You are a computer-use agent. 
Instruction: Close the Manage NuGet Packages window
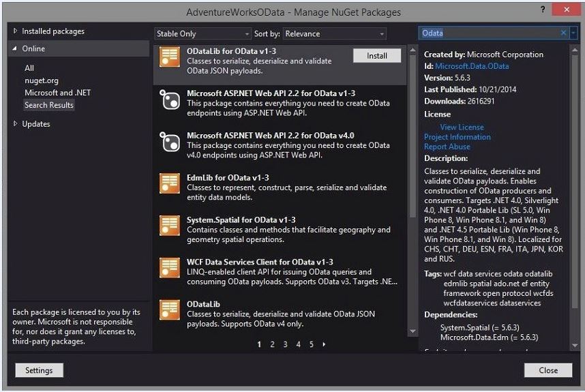pyautogui.click(x=567, y=10)
